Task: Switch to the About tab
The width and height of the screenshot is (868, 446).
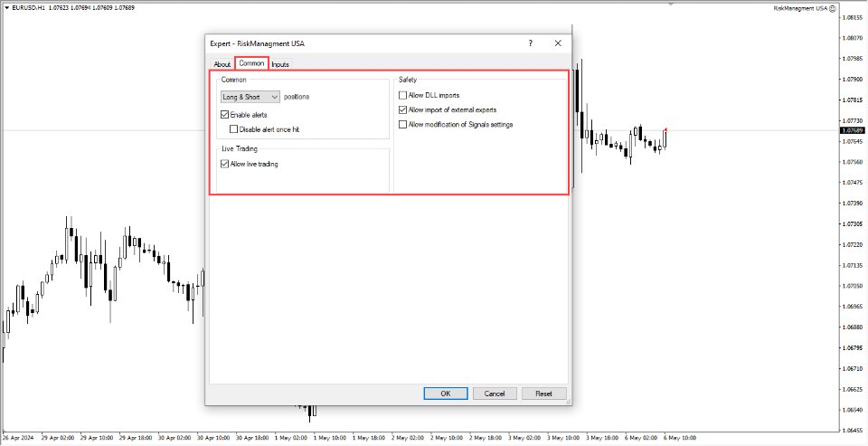Action: pos(222,64)
